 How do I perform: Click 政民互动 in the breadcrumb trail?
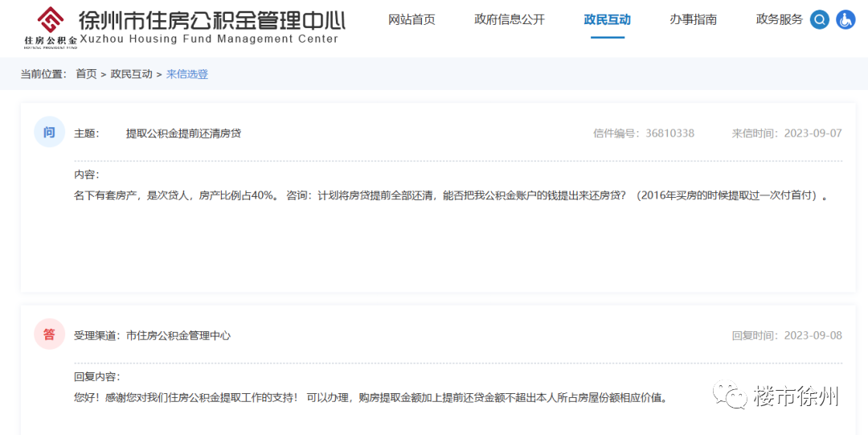point(131,74)
